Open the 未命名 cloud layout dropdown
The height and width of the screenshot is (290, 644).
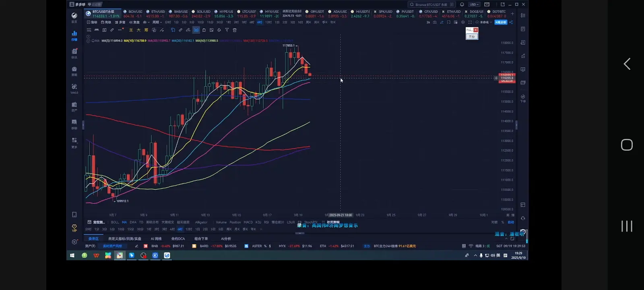coord(483,22)
